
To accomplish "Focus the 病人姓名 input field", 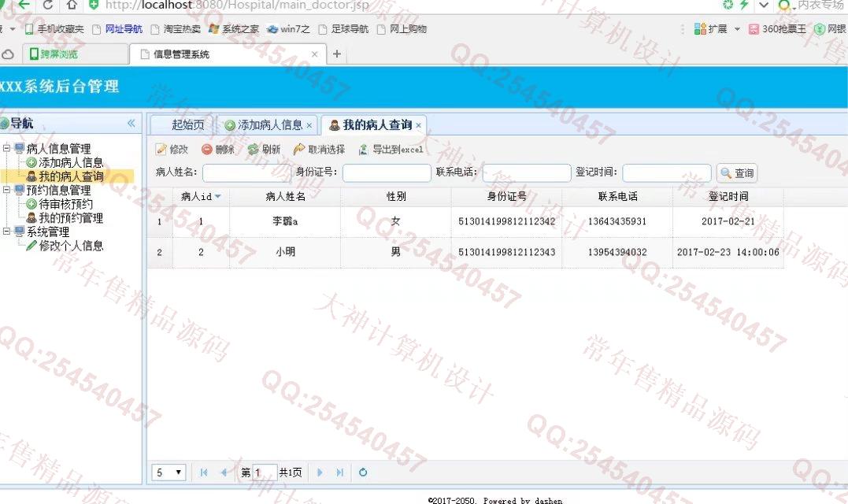I will point(246,172).
